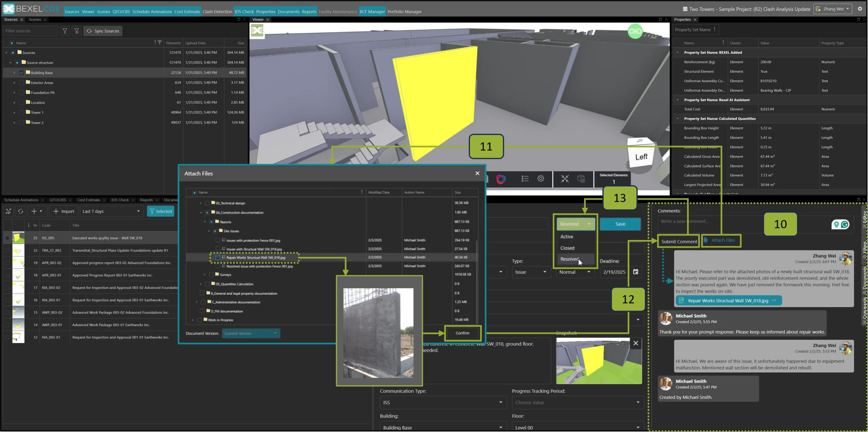Viewport: 868px width, 432px height.
Task: Click the zoom-to-selection arrows icon
Action: tap(565, 179)
